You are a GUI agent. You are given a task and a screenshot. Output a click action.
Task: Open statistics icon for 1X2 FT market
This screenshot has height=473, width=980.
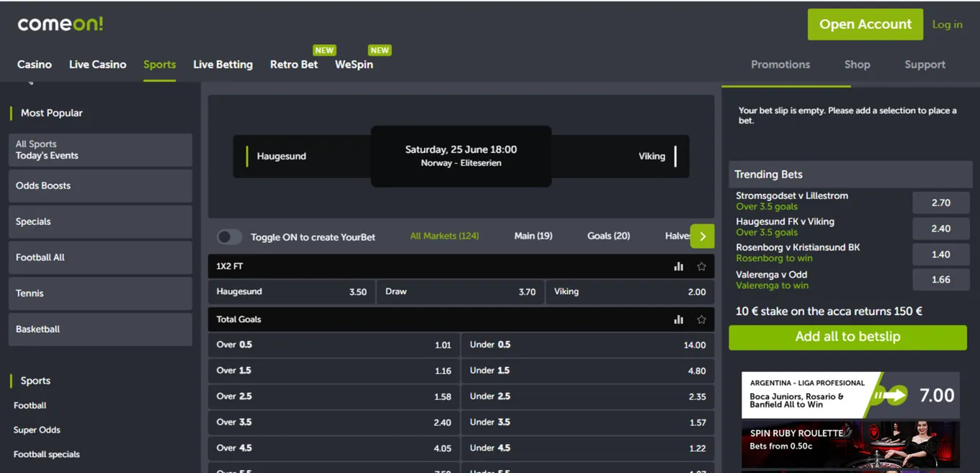678,267
